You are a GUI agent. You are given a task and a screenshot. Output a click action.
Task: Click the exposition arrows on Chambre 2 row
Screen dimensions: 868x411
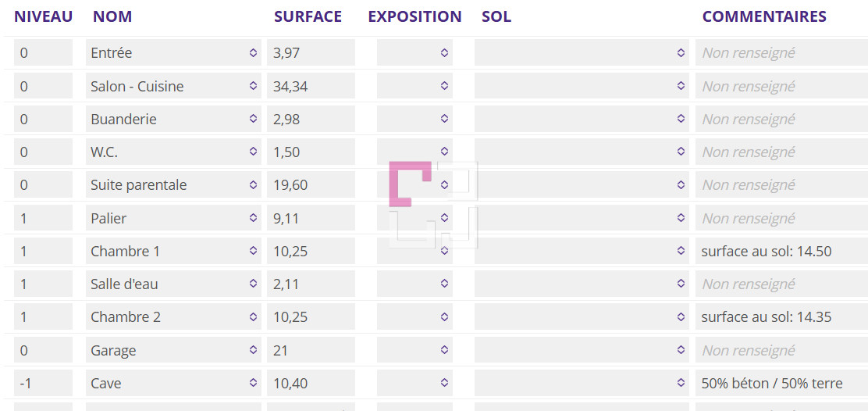pos(444,316)
